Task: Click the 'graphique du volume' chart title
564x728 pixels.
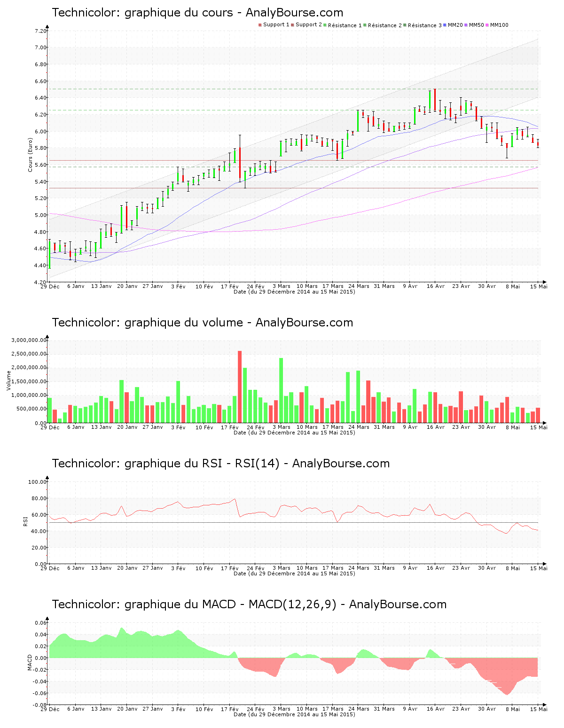Action: (x=202, y=323)
